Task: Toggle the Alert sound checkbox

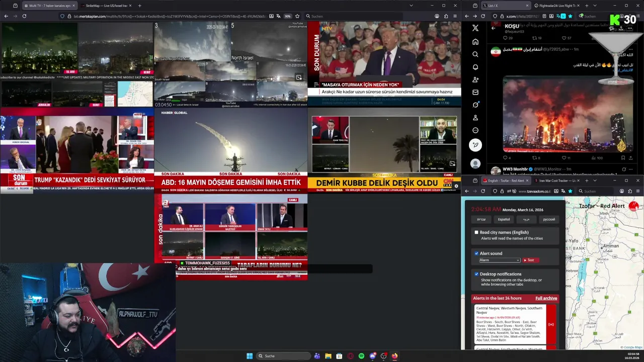Action: [x=476, y=253]
